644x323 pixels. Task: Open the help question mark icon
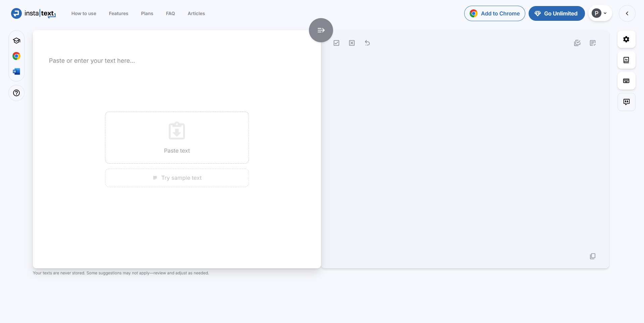(16, 93)
